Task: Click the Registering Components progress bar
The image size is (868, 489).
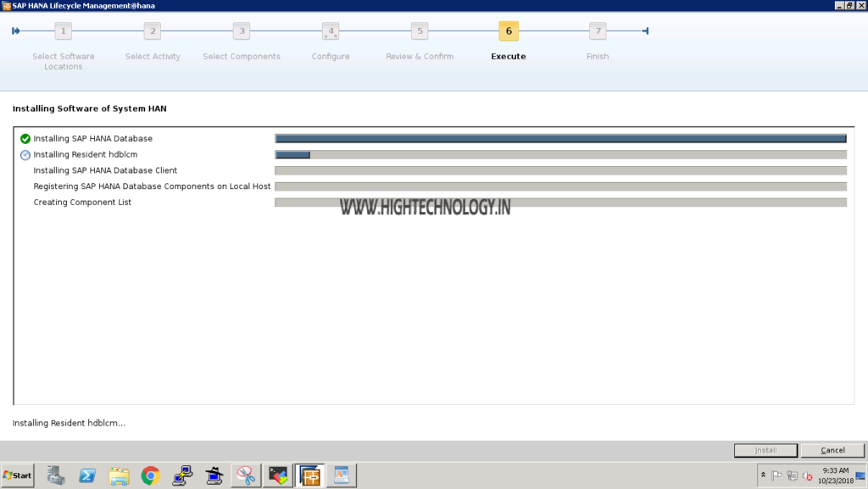Action: (561, 186)
